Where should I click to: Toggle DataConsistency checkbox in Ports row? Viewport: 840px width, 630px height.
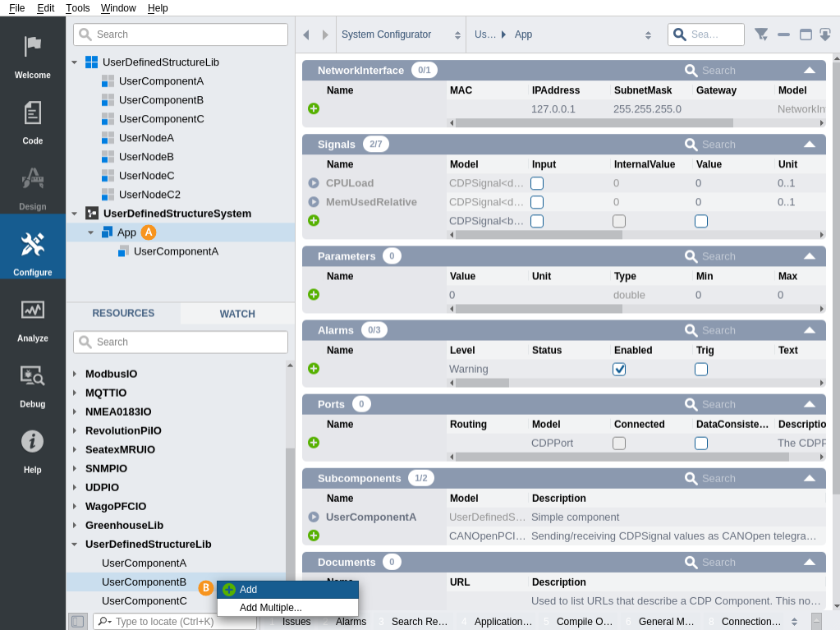click(701, 444)
